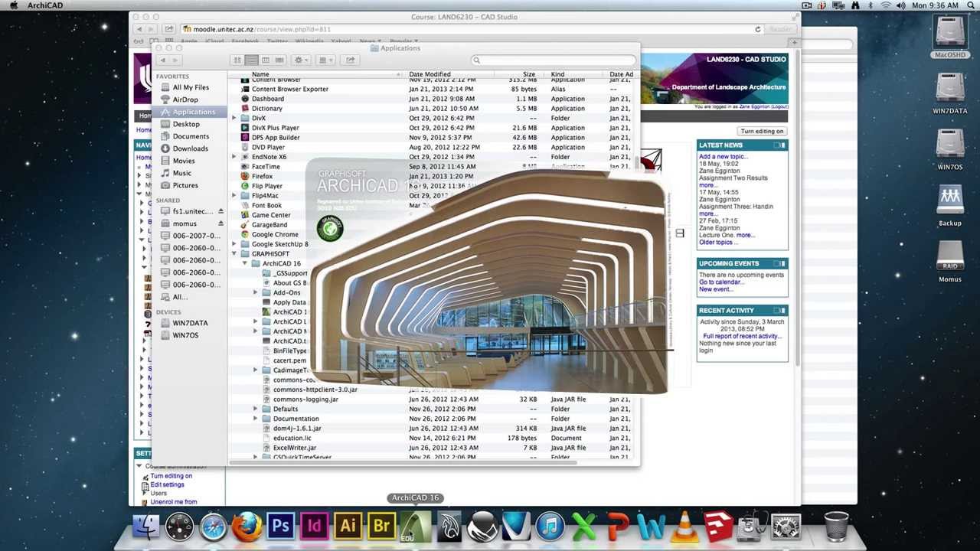Click Turn editing on button in Moodle
This screenshot has height=551, width=980.
pyautogui.click(x=762, y=131)
